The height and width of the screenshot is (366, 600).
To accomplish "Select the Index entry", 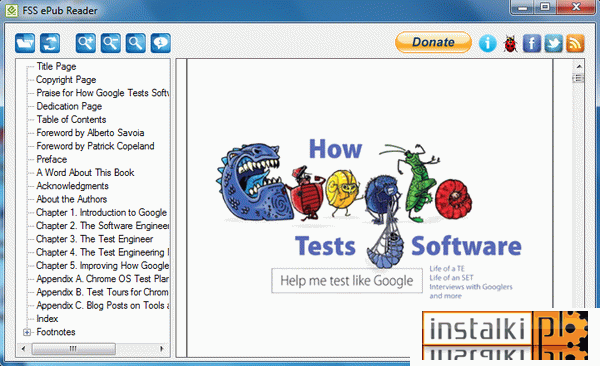I will 47,319.
